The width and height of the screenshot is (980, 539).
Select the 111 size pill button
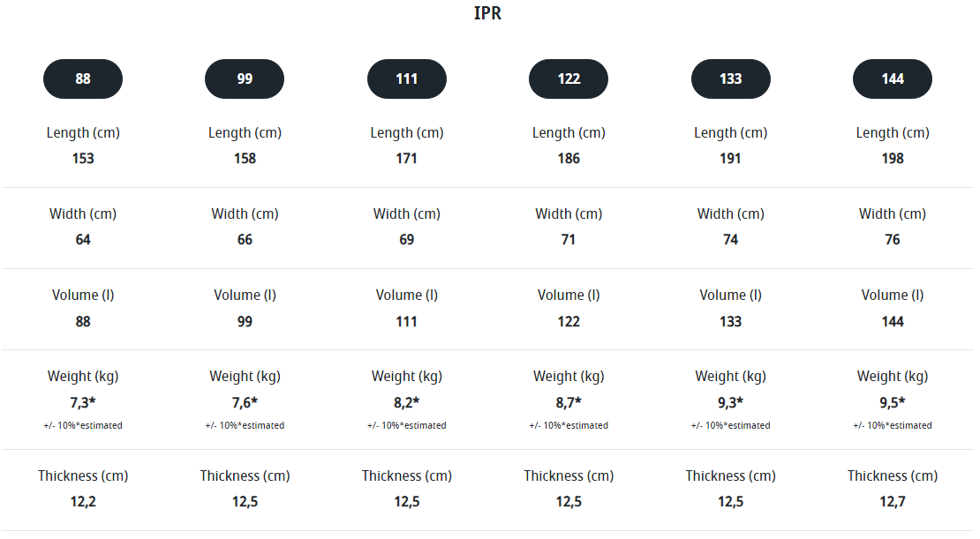(x=407, y=79)
